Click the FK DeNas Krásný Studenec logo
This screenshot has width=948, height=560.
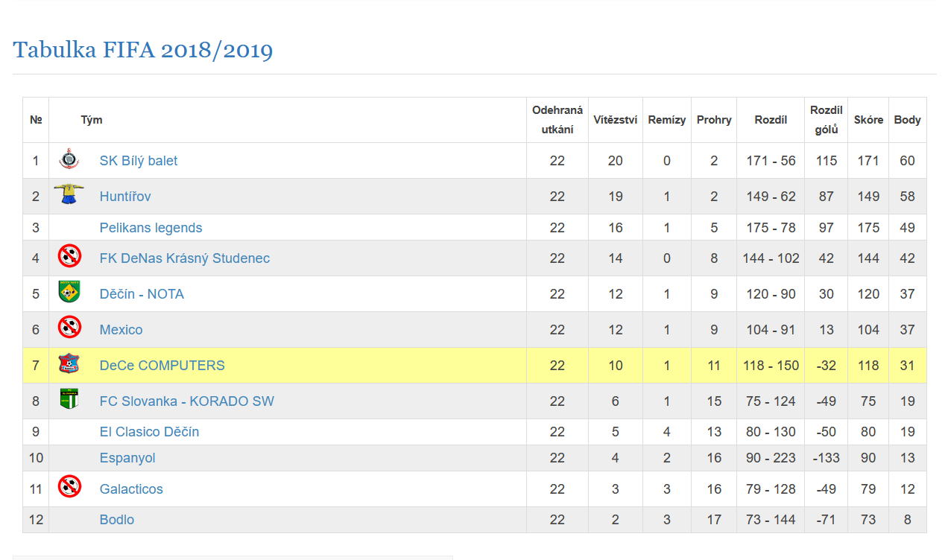coord(69,257)
